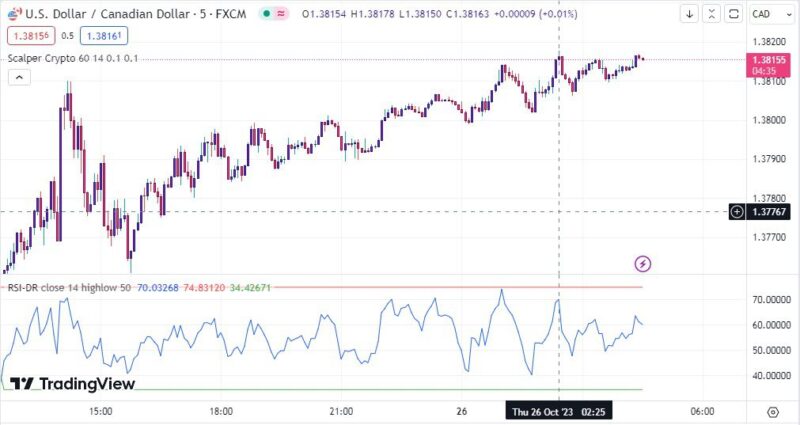The height and width of the screenshot is (425, 800).
Task: Collapse the pane with the inward chevrons icon
Action: [711, 14]
